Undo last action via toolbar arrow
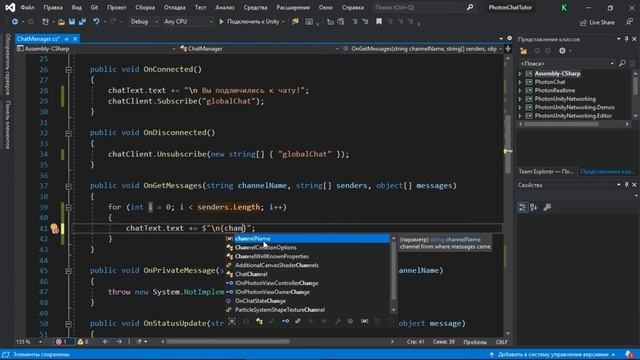Viewport: 640px width, 360px height. [96, 22]
